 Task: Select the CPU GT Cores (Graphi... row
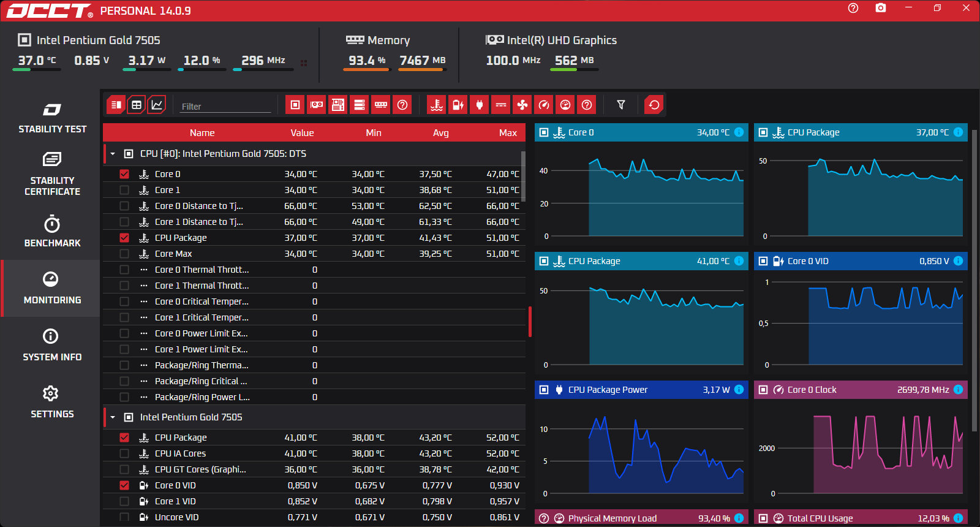tap(314, 469)
